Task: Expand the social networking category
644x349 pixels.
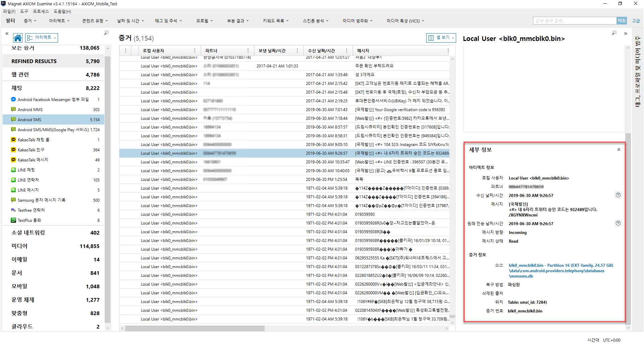Action: [x=53, y=233]
